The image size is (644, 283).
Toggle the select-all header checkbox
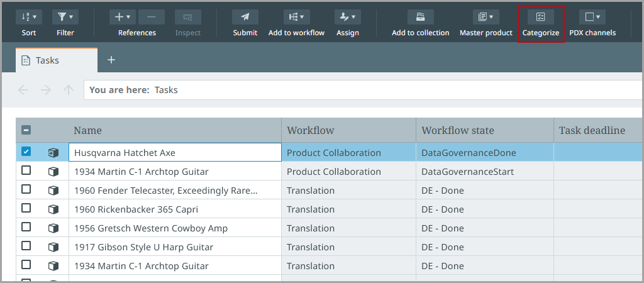pos(26,130)
